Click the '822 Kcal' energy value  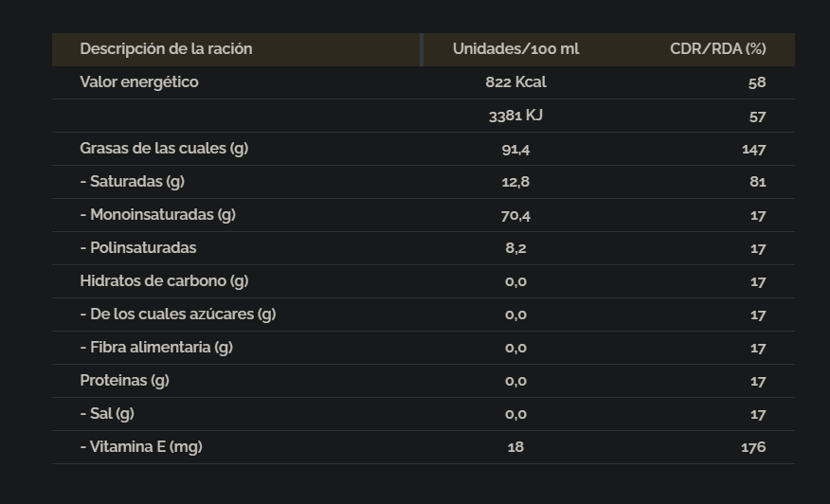pos(515,82)
